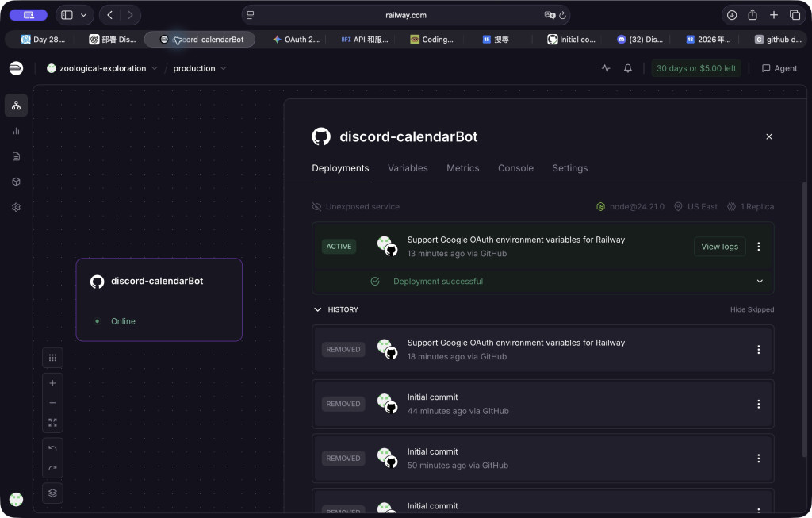Close the discord-calendarBot service panel
This screenshot has height=518, width=812.
pyautogui.click(x=769, y=136)
